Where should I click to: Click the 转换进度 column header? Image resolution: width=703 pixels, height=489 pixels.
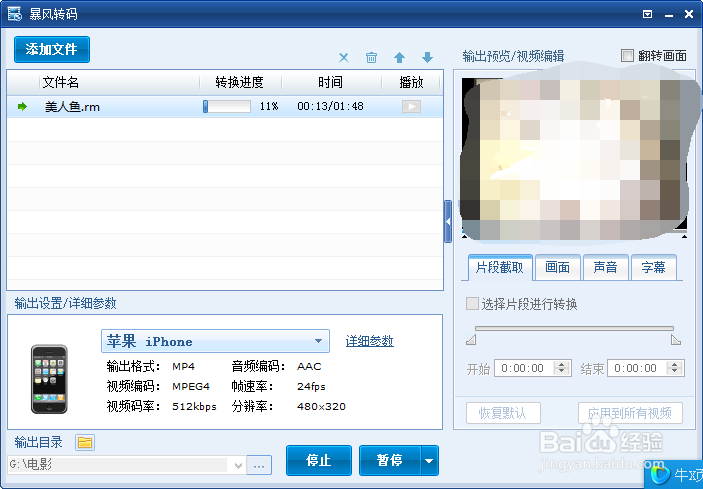click(x=239, y=82)
